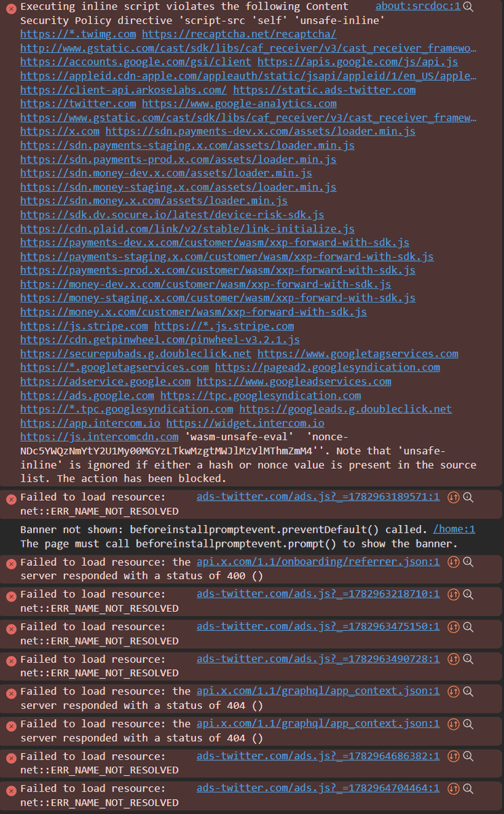504x814 pixels.
Task: Click error icon on ads.js 1782964704464 row
Action: (11, 791)
